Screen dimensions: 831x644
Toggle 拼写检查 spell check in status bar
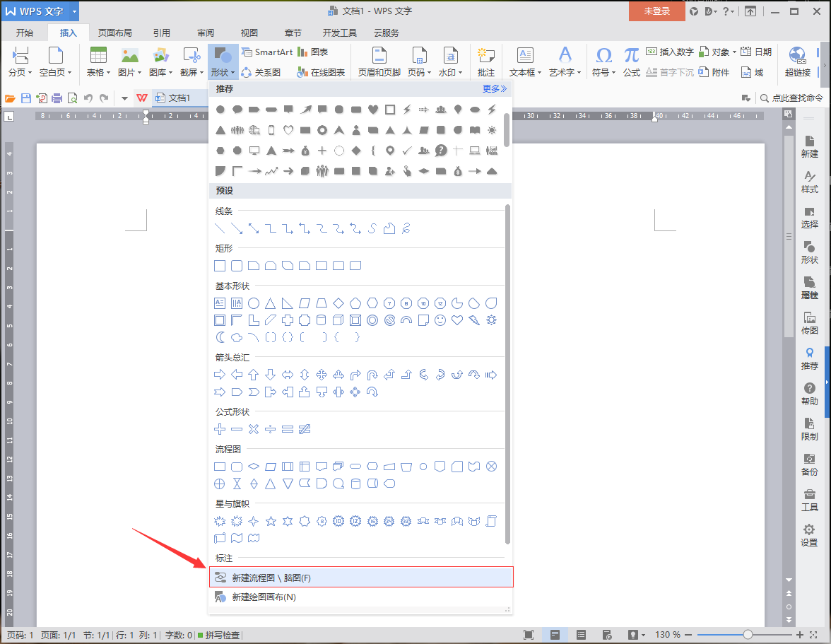click(x=218, y=635)
